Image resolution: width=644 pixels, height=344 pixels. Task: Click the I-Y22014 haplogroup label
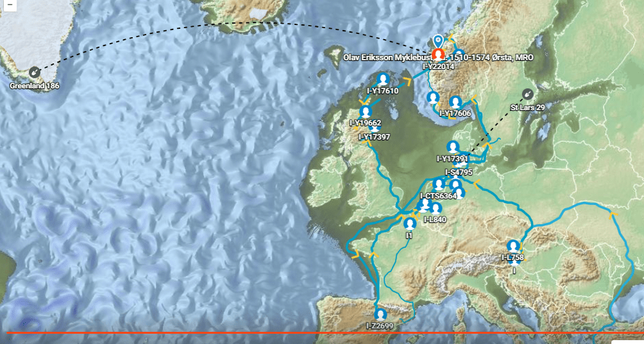coord(439,65)
